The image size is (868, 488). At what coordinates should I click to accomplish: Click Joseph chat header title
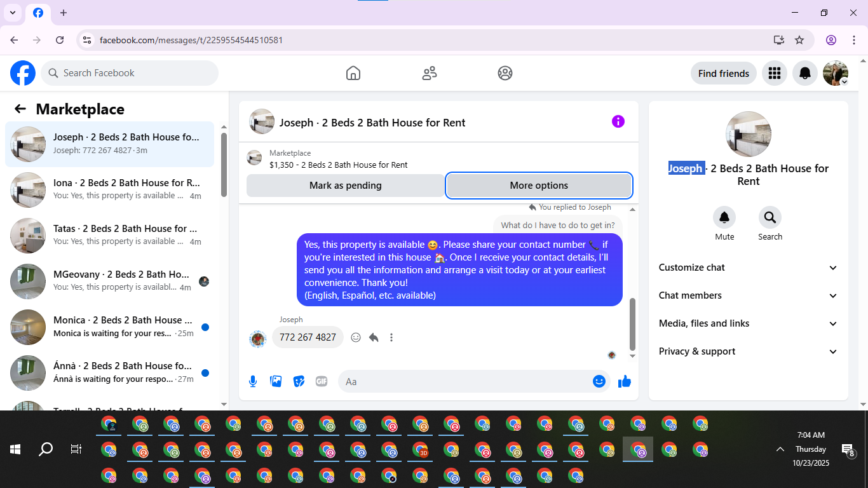[x=372, y=123]
